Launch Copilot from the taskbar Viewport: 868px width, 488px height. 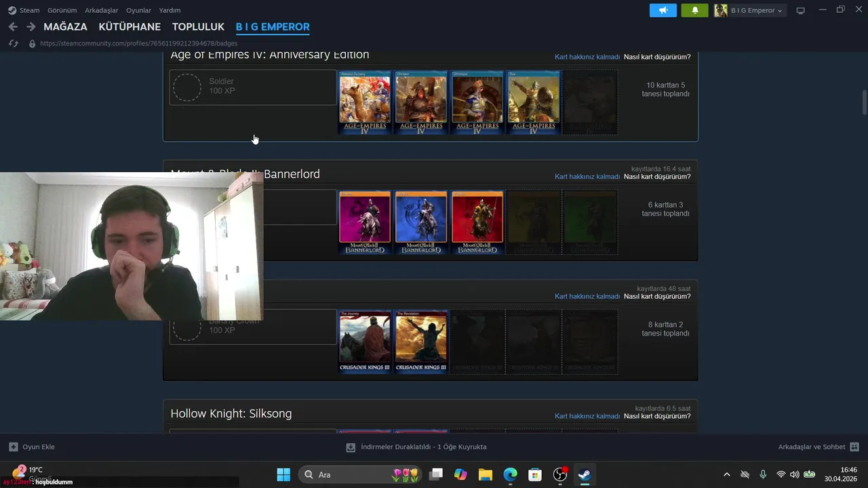[460, 474]
